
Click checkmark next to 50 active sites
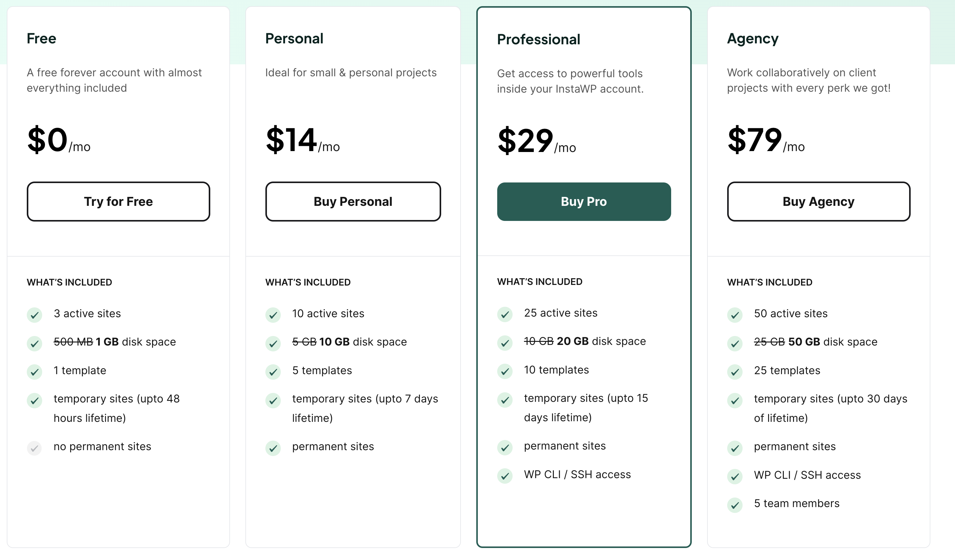click(x=735, y=315)
